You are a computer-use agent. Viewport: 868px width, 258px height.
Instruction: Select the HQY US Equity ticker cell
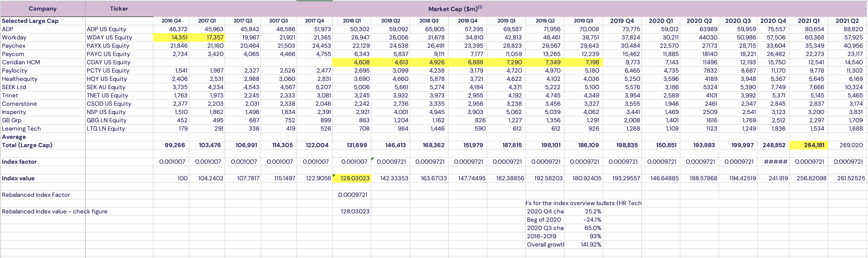click(119, 79)
